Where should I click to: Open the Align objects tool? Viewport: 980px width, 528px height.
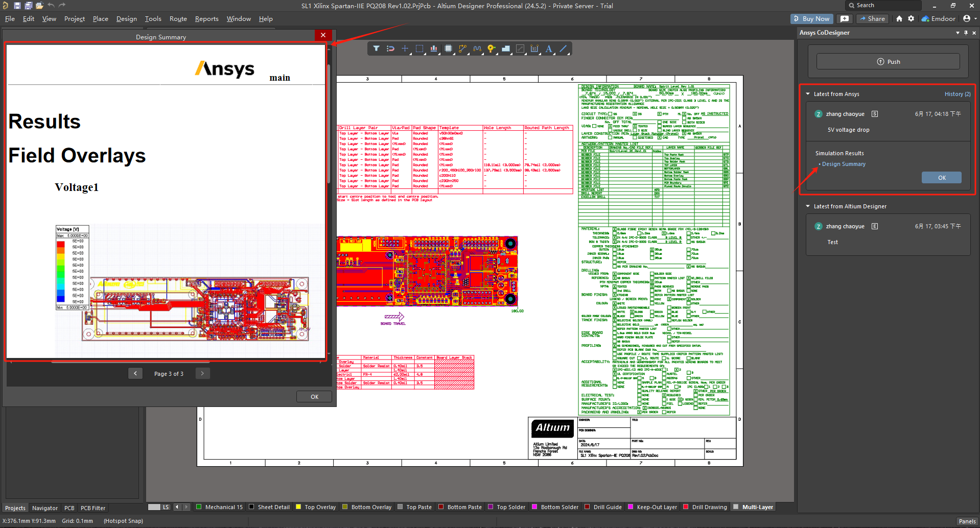[x=434, y=49]
